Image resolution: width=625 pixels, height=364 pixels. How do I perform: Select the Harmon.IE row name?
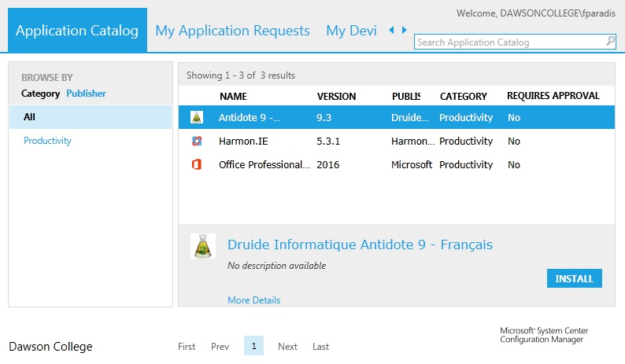point(243,141)
